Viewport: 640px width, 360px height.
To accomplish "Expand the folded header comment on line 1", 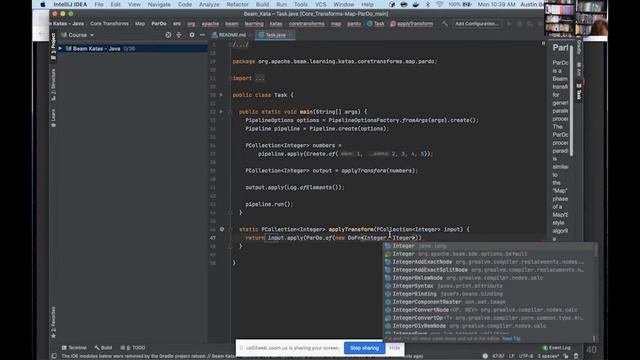I will click(240, 44).
